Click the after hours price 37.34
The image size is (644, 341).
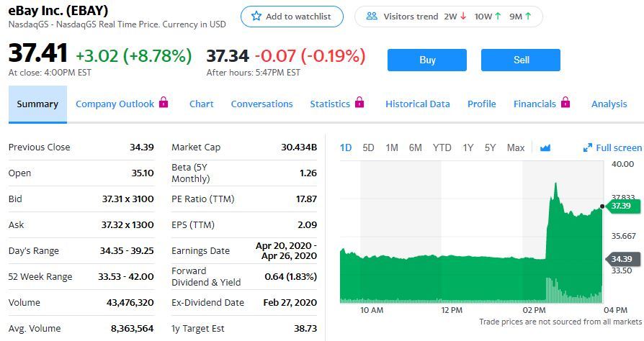tap(228, 56)
